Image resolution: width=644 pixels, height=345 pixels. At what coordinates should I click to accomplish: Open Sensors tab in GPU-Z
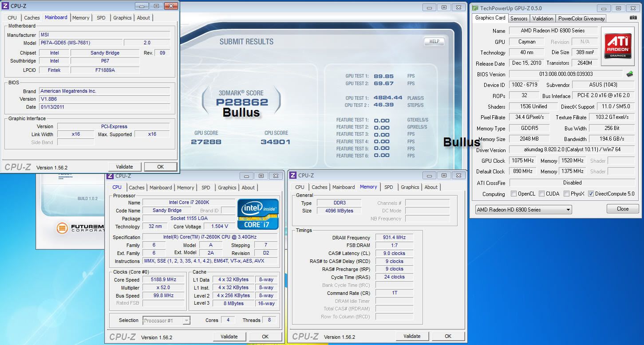(x=519, y=19)
